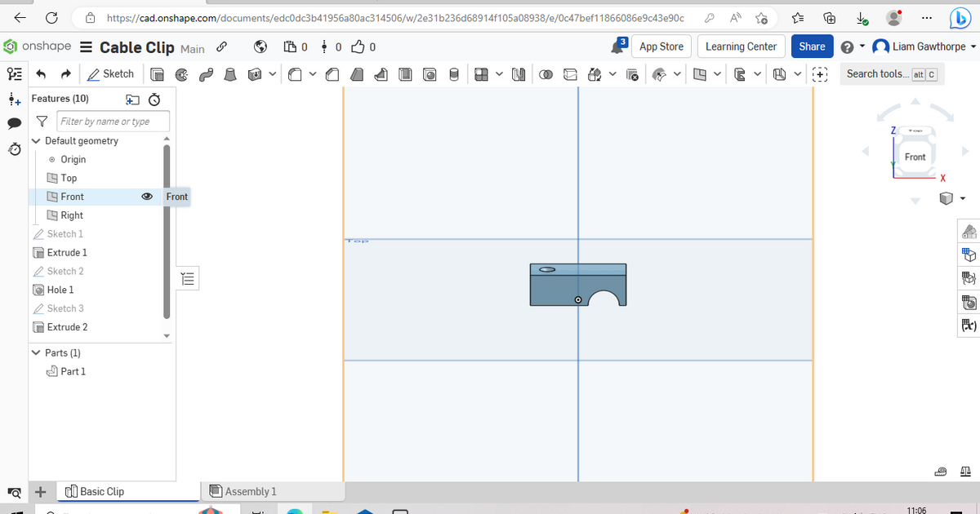
Task: Collapse the Parts section
Action: (x=36, y=352)
